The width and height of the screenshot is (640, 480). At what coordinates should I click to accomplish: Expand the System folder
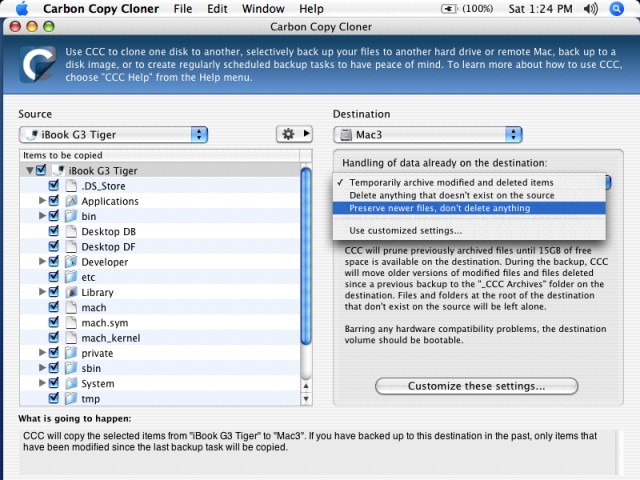[42, 383]
